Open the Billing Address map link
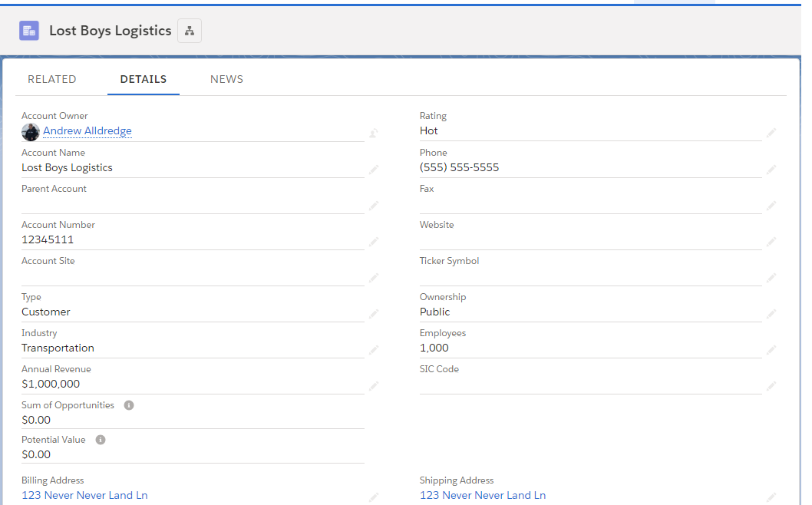The image size is (812, 505). (84, 495)
